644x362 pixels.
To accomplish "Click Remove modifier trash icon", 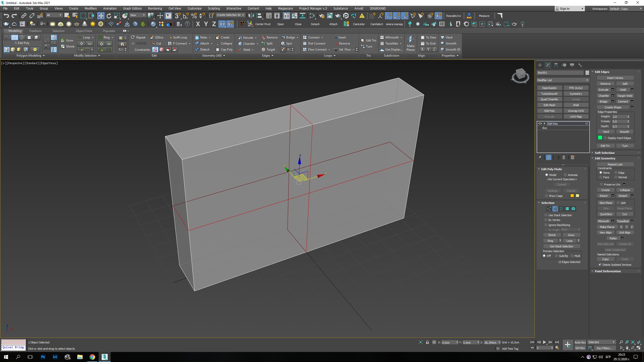I will coord(564,158).
